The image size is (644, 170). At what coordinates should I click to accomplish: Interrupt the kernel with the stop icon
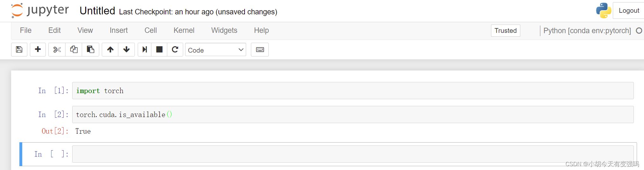pos(159,49)
